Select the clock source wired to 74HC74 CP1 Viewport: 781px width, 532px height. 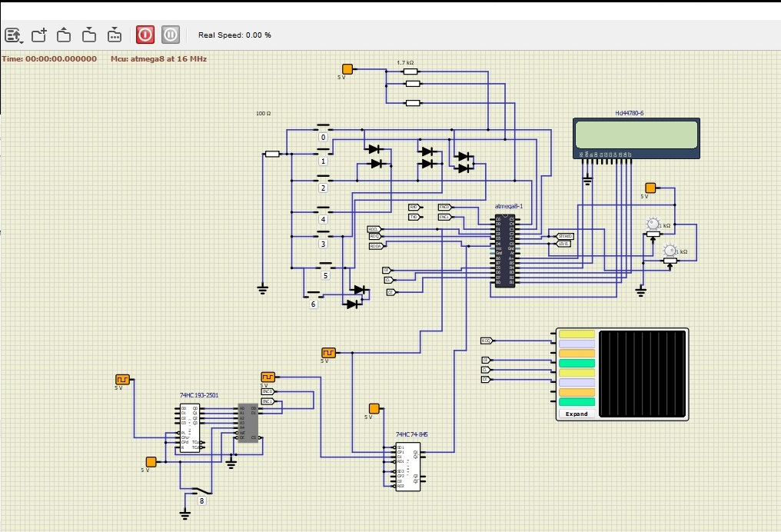[x=329, y=353]
